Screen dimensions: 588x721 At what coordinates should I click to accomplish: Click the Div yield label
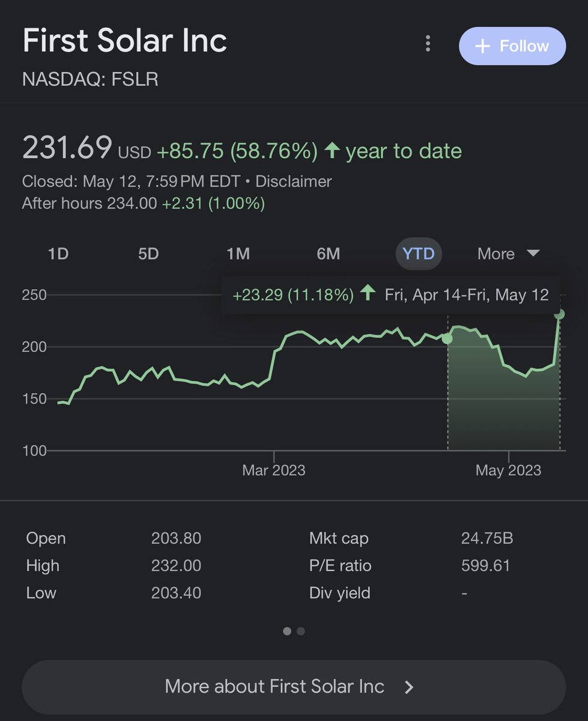(339, 593)
